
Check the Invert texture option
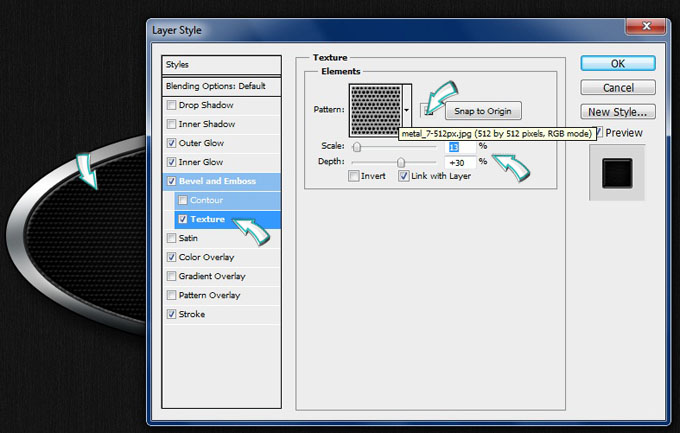coord(354,176)
